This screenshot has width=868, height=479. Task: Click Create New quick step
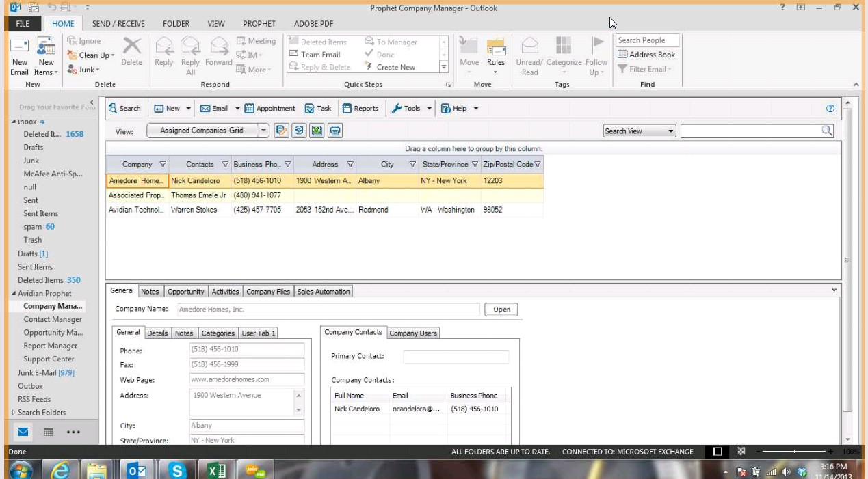click(390, 68)
